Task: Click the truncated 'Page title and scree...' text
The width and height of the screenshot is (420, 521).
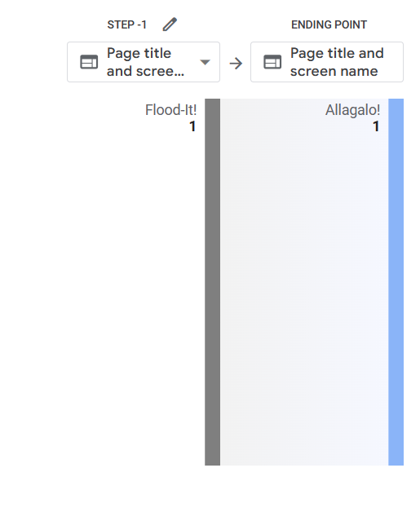Action: (x=145, y=62)
